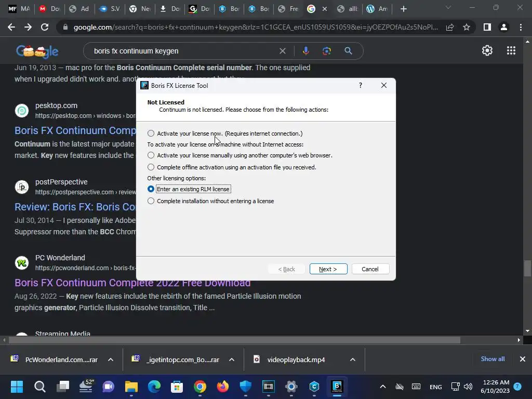This screenshot has width=532, height=399.
Task: Open 'Boris FX Continuum Complete 2022 Free Download' link
Action: (x=132, y=283)
